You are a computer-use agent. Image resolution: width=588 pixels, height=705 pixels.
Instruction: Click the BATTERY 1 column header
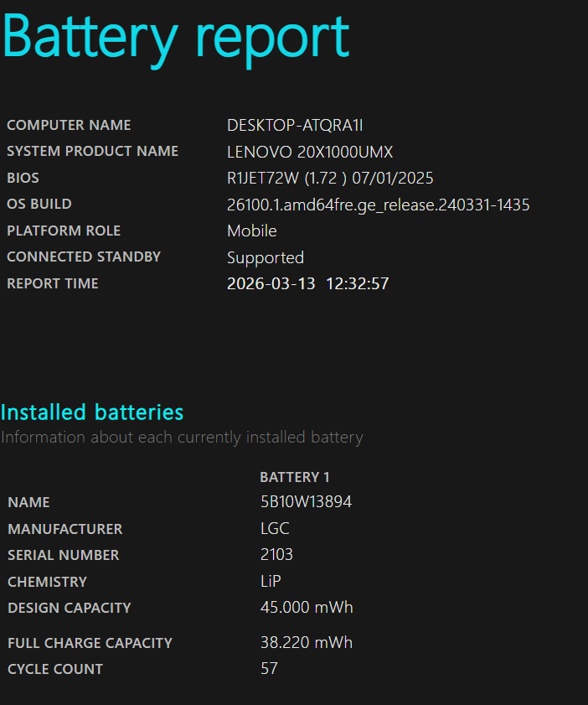click(295, 477)
